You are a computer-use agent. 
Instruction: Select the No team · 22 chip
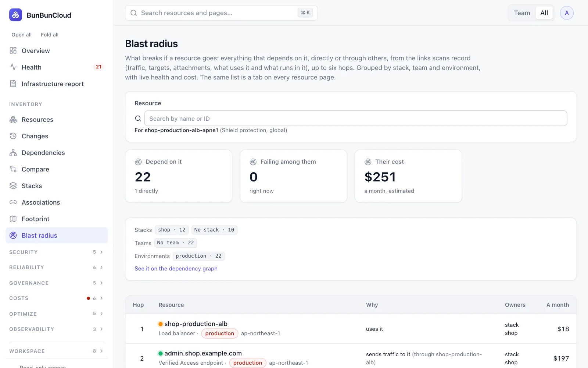click(176, 243)
